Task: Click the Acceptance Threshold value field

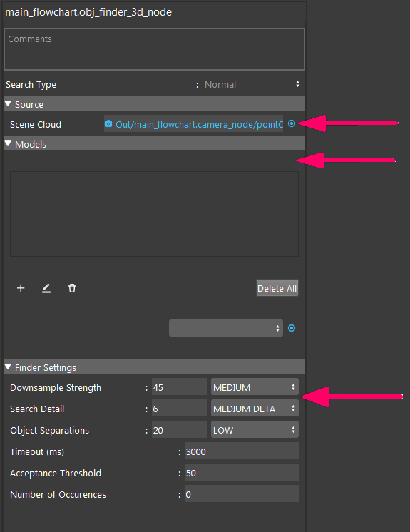Action: tap(242, 473)
